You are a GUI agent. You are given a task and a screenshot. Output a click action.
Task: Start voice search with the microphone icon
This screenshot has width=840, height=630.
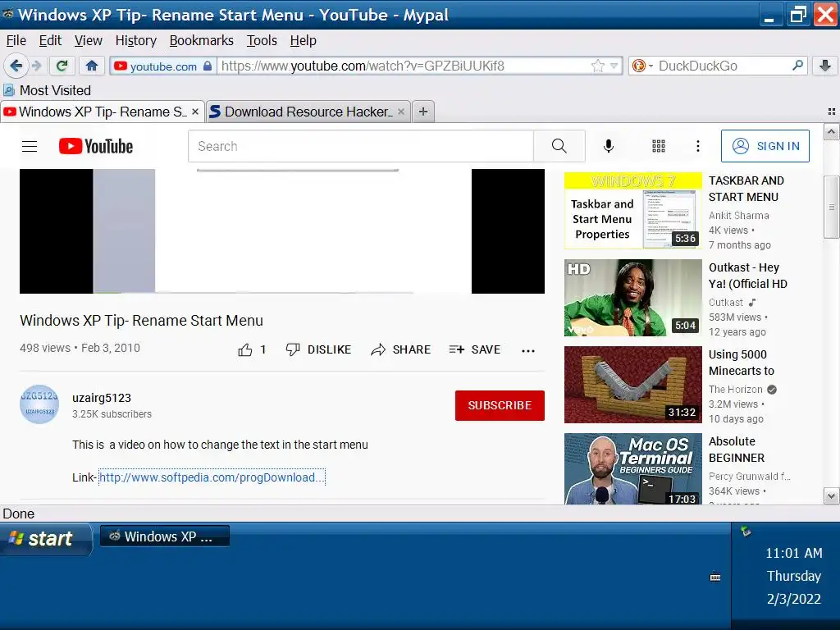[609, 146]
